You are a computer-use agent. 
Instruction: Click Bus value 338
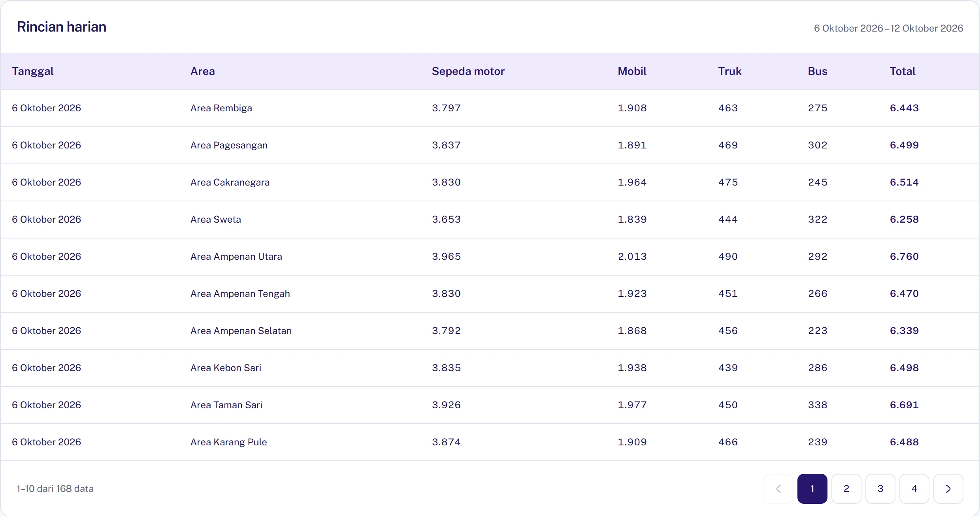[x=818, y=405]
